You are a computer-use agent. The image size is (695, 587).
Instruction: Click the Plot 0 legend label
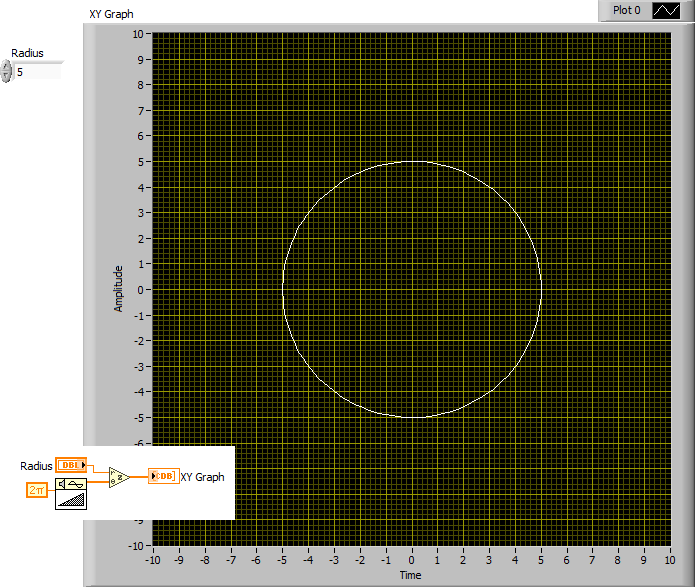[626, 10]
